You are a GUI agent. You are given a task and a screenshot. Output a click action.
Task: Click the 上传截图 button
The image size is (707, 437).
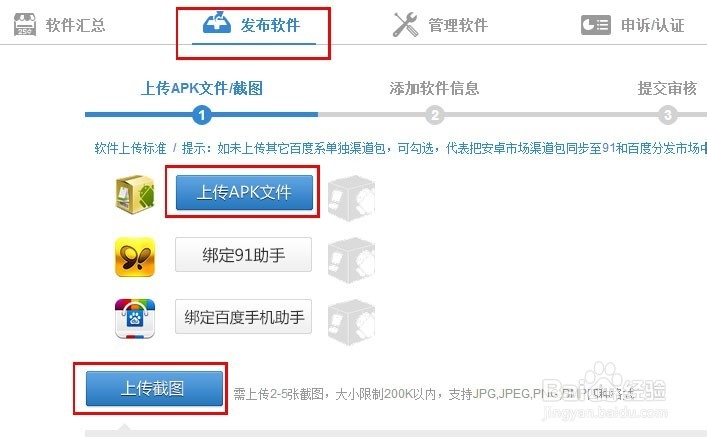154,388
